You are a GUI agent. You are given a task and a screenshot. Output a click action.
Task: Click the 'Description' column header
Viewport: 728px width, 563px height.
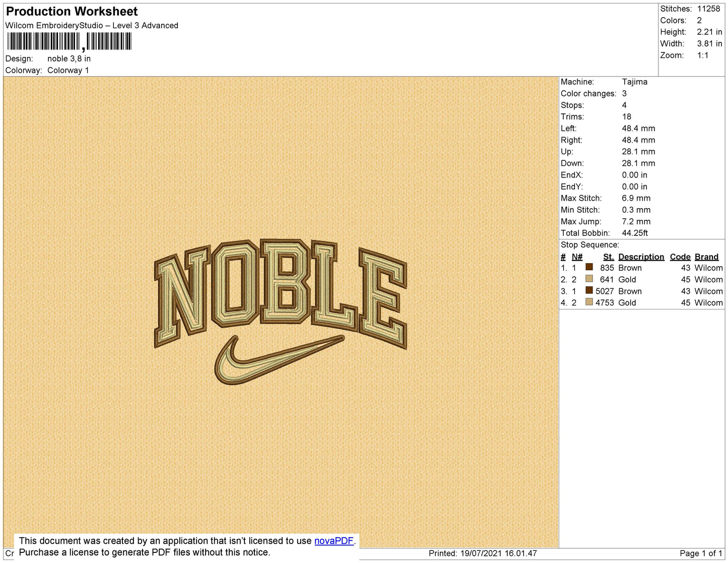[x=641, y=257]
